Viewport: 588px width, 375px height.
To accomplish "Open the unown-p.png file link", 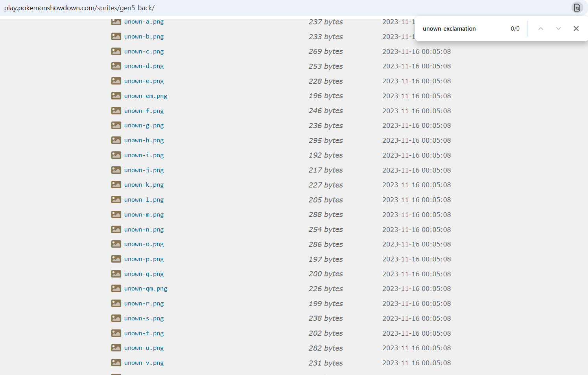I will point(144,259).
